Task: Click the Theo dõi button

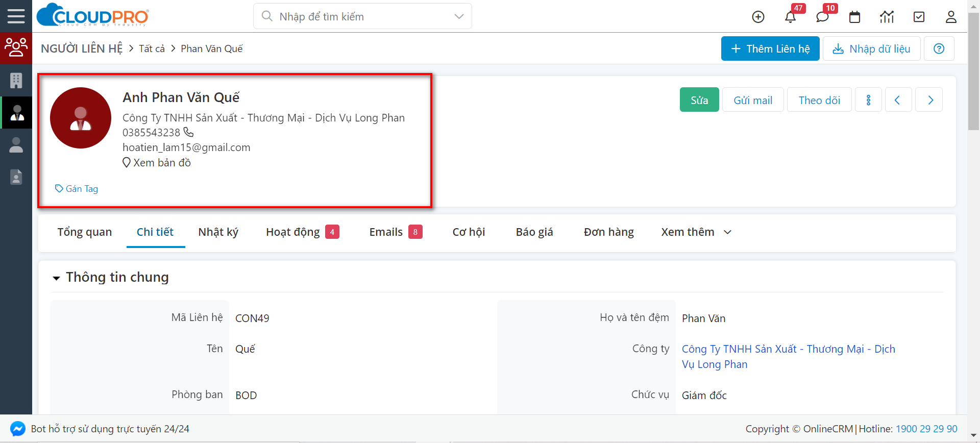Action: click(819, 100)
